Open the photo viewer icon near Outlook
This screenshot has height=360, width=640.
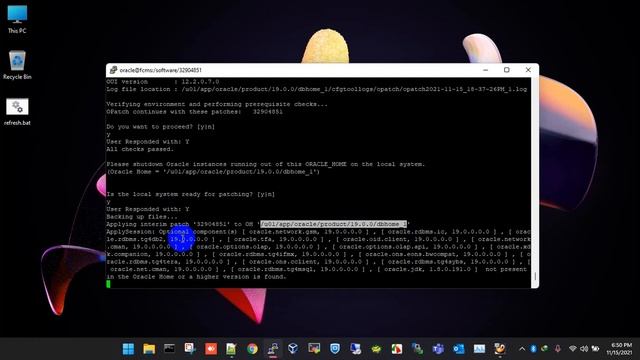click(x=479, y=349)
